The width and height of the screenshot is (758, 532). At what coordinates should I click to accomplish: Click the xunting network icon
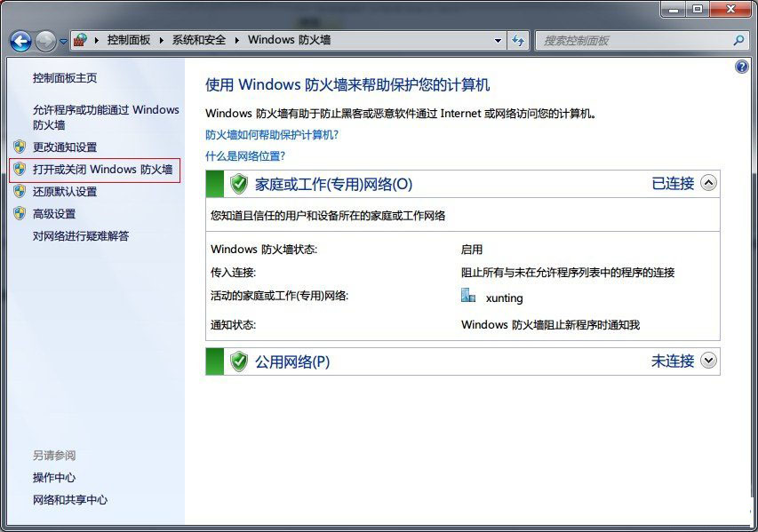468,297
